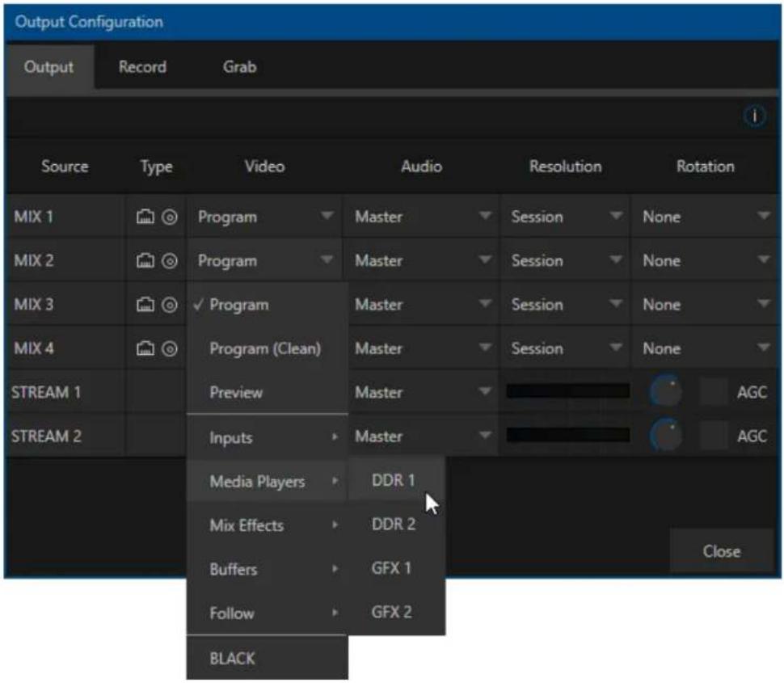Image resolution: width=784 pixels, height=683 pixels.
Task: Select checked Program menu entry
Action: [268, 305]
